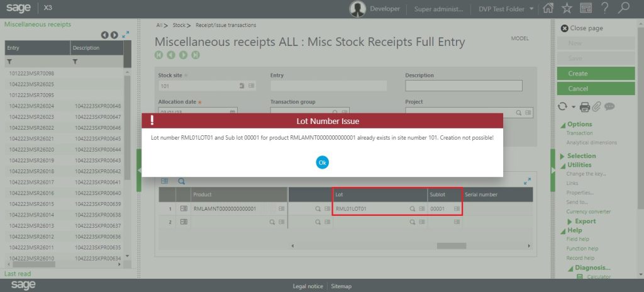Click the paperclip attachment icon
The image size is (644, 292).
pos(596,106)
